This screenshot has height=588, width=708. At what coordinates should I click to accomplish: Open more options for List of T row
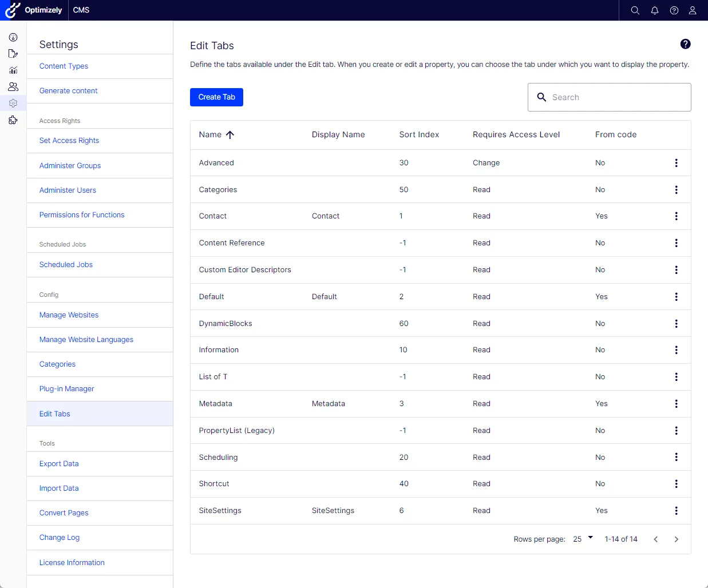click(677, 377)
